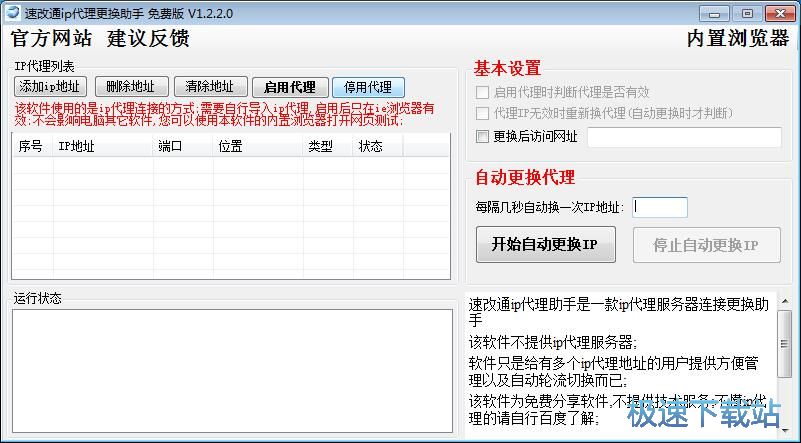Enable the 更换后访问网址 checkbox

click(x=482, y=136)
